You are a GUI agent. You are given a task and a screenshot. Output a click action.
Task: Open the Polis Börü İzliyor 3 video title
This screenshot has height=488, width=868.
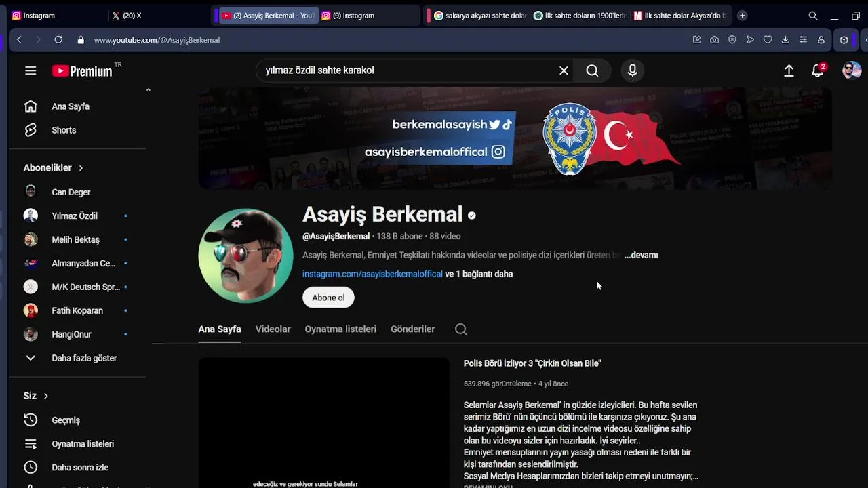coord(532,364)
